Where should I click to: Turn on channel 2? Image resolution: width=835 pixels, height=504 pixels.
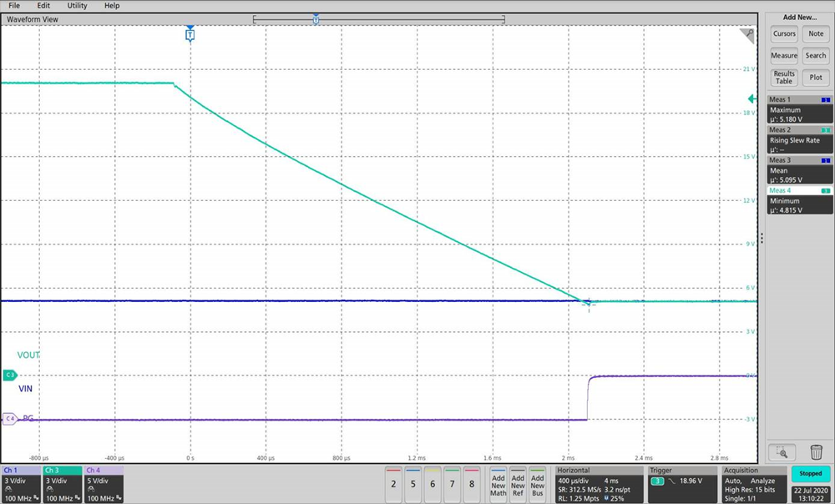coord(393,482)
